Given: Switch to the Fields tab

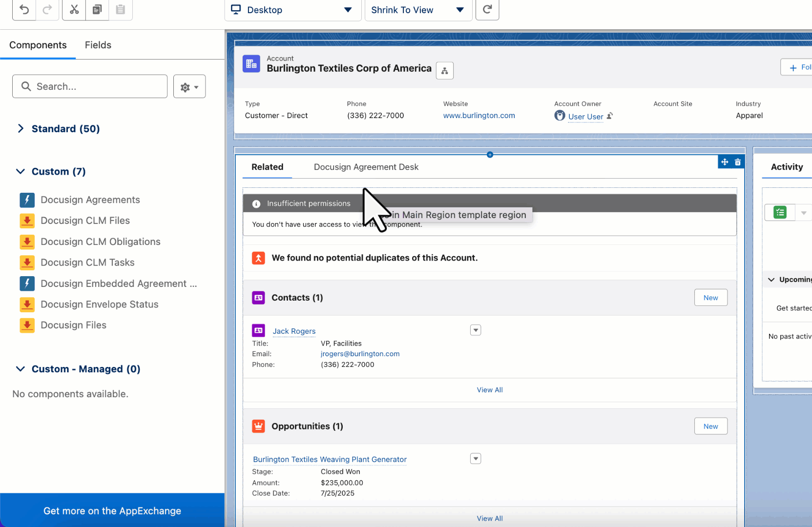Looking at the screenshot, I should [x=98, y=45].
